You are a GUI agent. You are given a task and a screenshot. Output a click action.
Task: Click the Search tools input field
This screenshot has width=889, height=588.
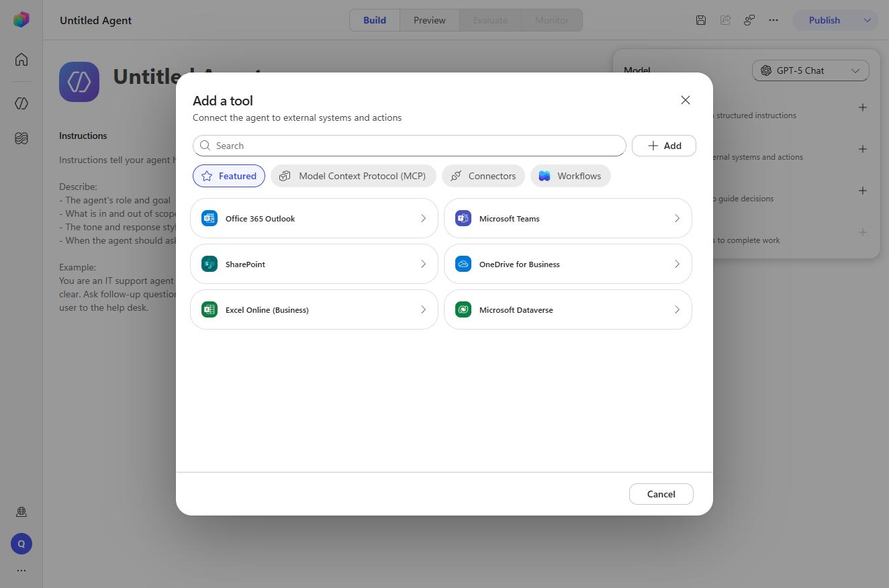tap(410, 146)
